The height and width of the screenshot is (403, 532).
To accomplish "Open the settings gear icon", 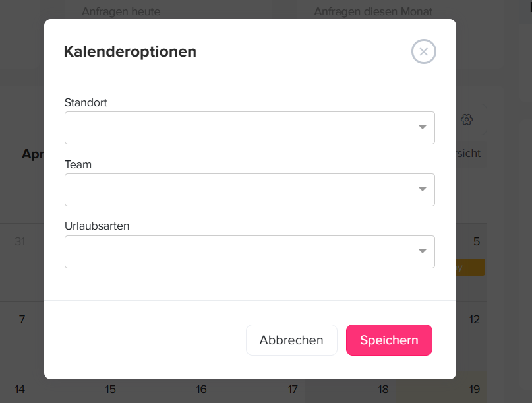I will pyautogui.click(x=467, y=119).
